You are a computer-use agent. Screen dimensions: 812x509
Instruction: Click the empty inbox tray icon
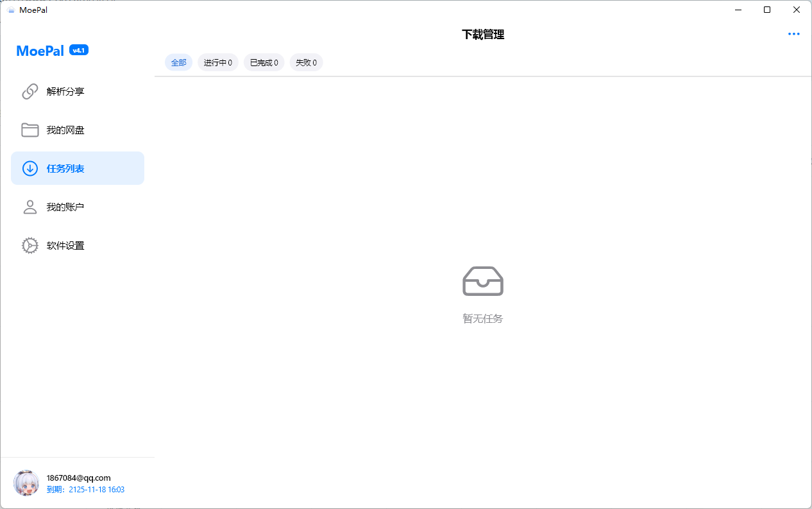pos(483,281)
